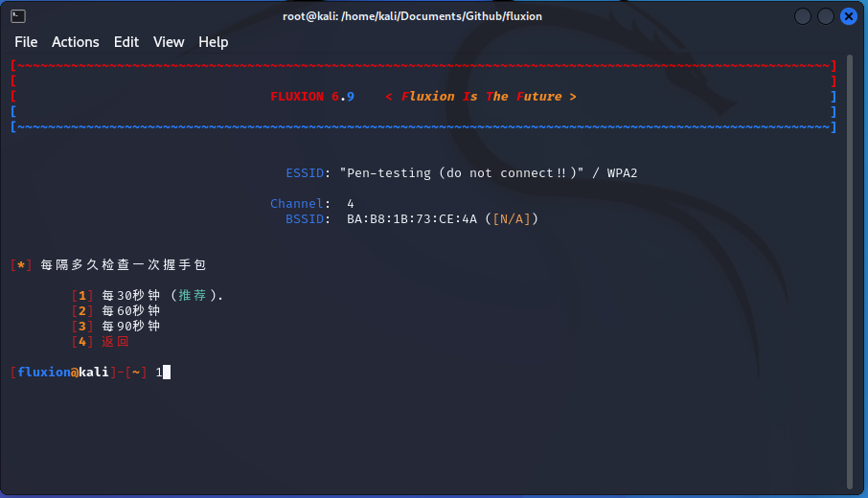Open the View menu
868x498 pixels.
169,42
